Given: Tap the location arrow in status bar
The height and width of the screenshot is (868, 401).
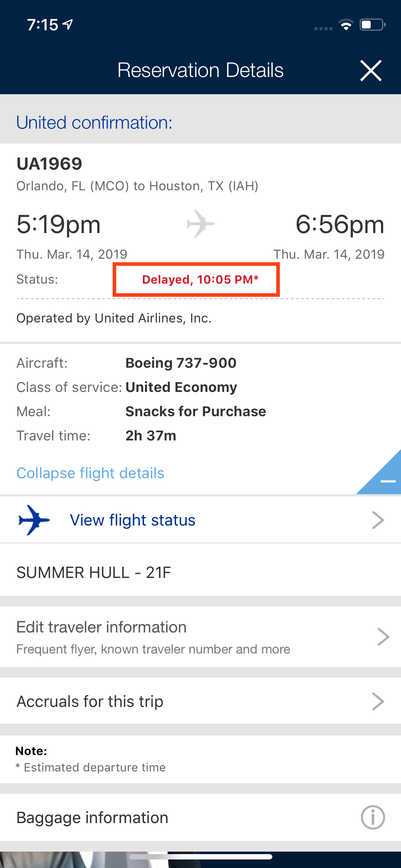Looking at the screenshot, I should click(x=68, y=25).
